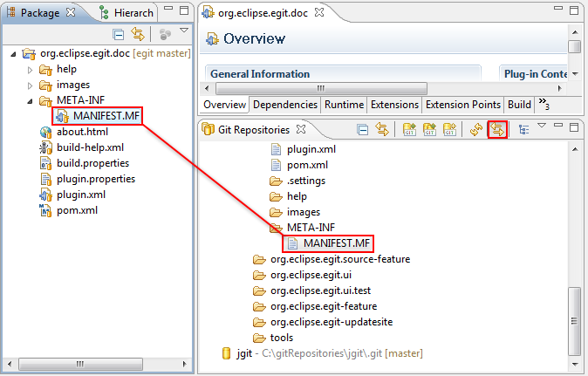Select plugin.xml in Git Repositories tree
This screenshot has height=376, width=588.
(x=311, y=149)
